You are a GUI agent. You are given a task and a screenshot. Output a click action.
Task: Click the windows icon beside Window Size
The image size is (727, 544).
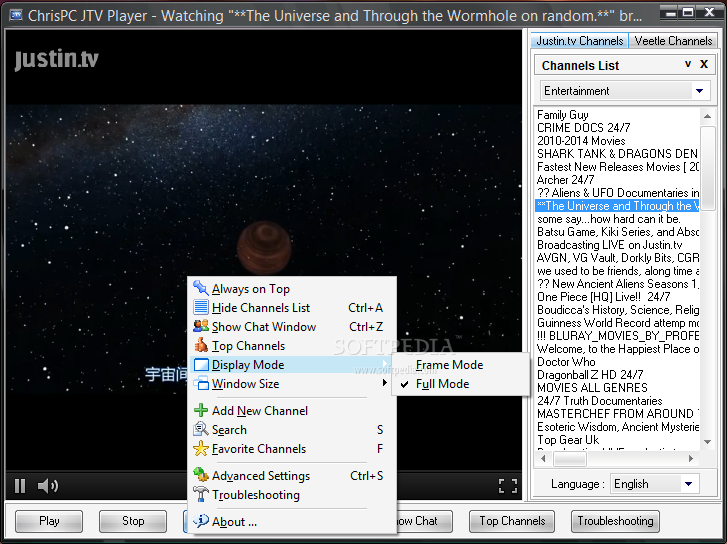[201, 384]
